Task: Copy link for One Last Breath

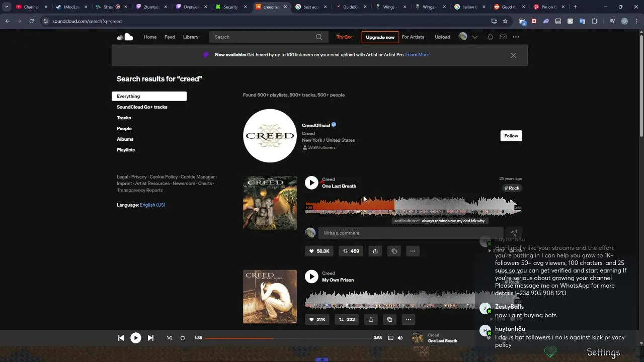Action: pos(394,251)
